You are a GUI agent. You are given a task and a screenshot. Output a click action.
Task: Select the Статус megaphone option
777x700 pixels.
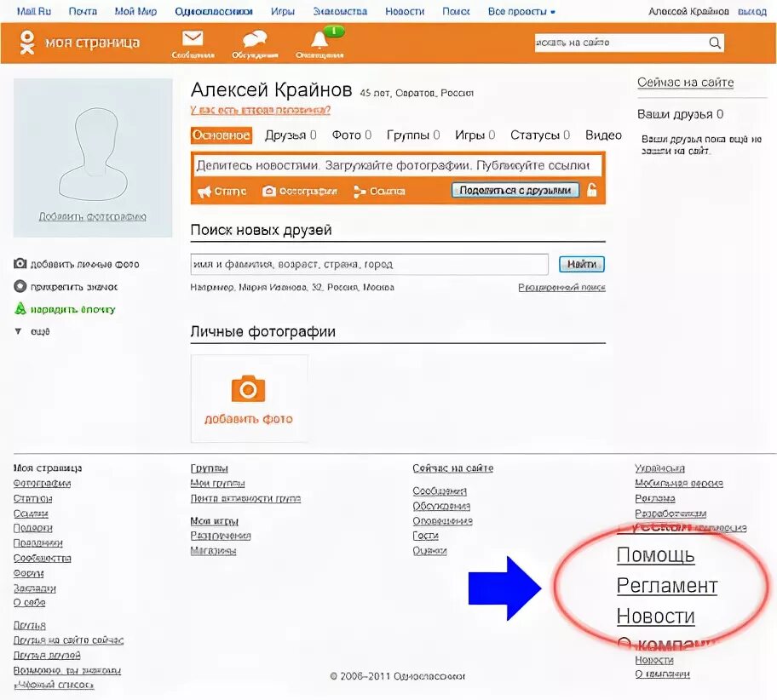tap(222, 192)
